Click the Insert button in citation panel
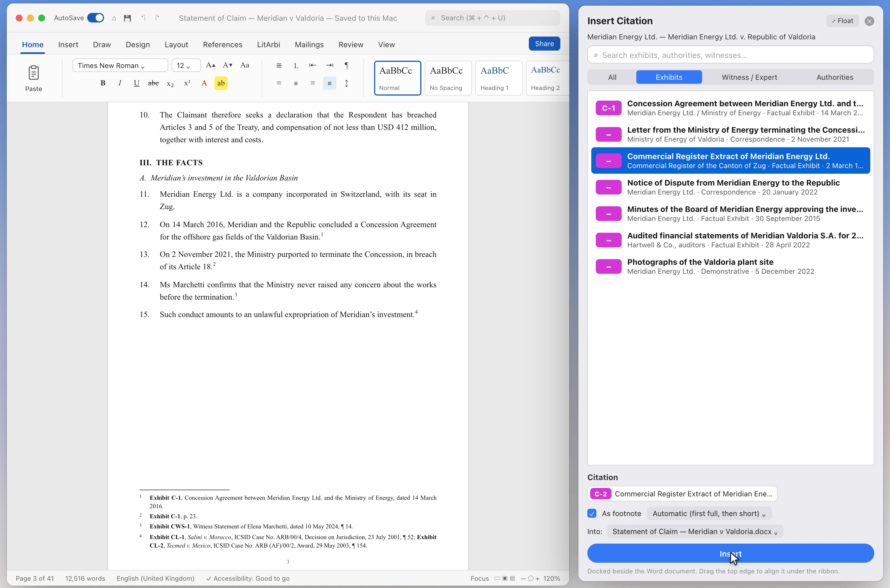Viewport: 890px width, 588px height. click(730, 553)
